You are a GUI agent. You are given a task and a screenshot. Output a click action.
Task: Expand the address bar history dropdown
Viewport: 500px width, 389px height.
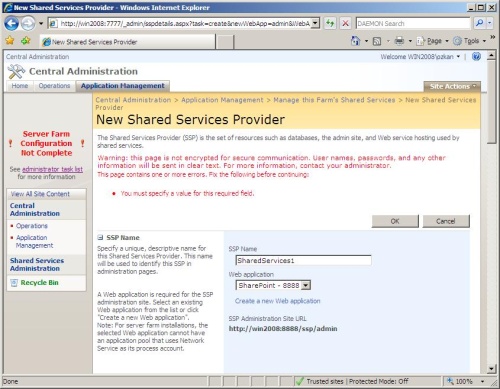pyautogui.click(x=316, y=23)
